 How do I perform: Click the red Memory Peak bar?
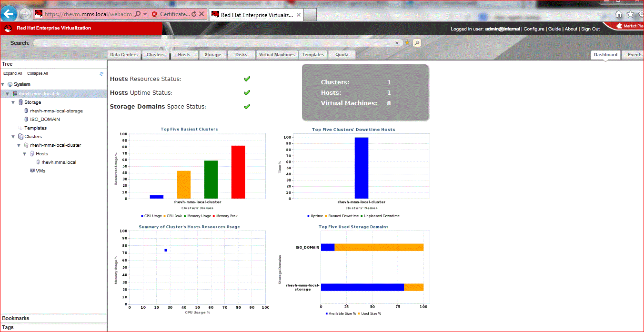pyautogui.click(x=238, y=172)
